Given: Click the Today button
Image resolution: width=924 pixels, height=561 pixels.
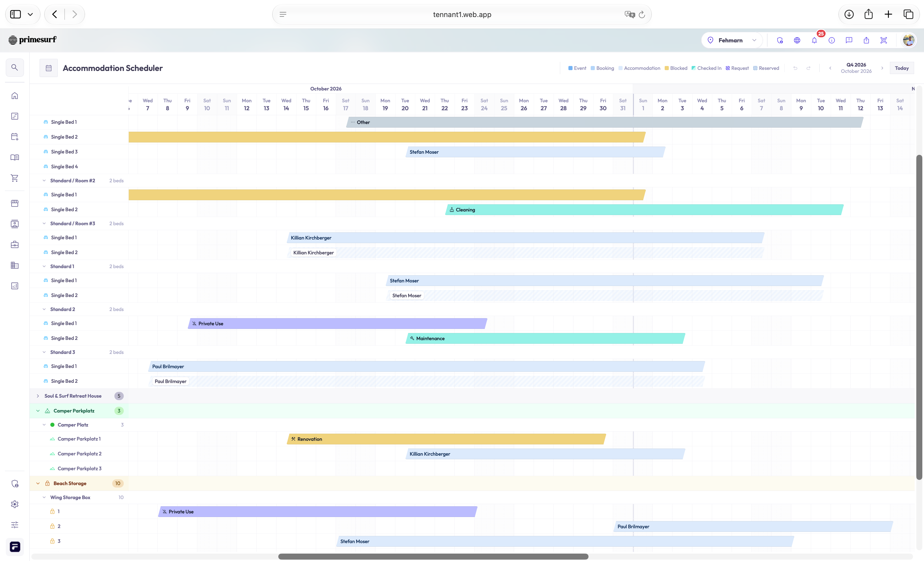Looking at the screenshot, I should pyautogui.click(x=901, y=68).
